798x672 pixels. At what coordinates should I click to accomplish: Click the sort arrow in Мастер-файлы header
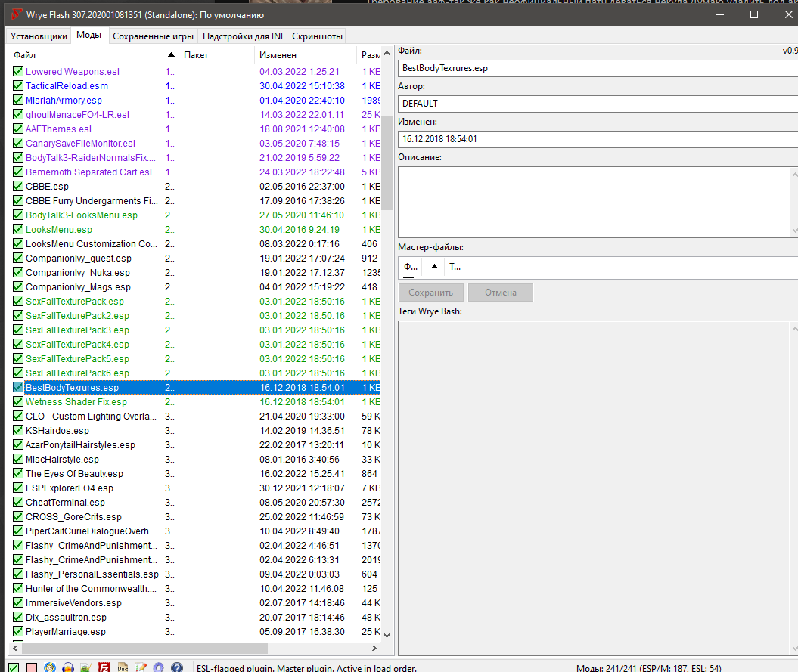click(x=433, y=267)
